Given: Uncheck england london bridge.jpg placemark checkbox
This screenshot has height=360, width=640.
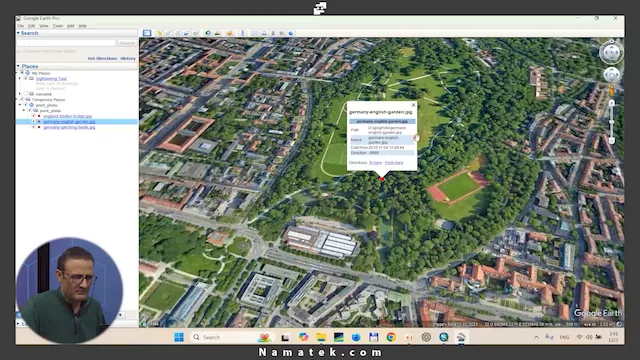Looking at the screenshot, I should coord(34,116).
